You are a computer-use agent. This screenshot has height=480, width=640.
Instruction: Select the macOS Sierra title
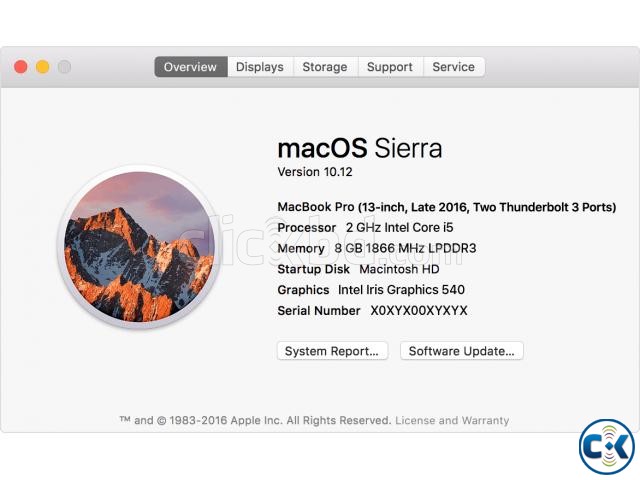click(360, 148)
